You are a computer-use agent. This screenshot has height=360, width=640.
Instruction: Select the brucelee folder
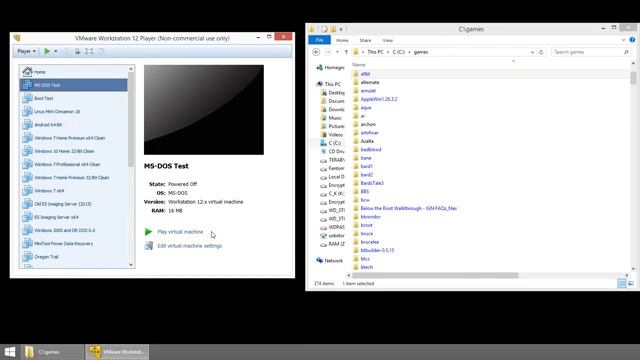click(370, 242)
